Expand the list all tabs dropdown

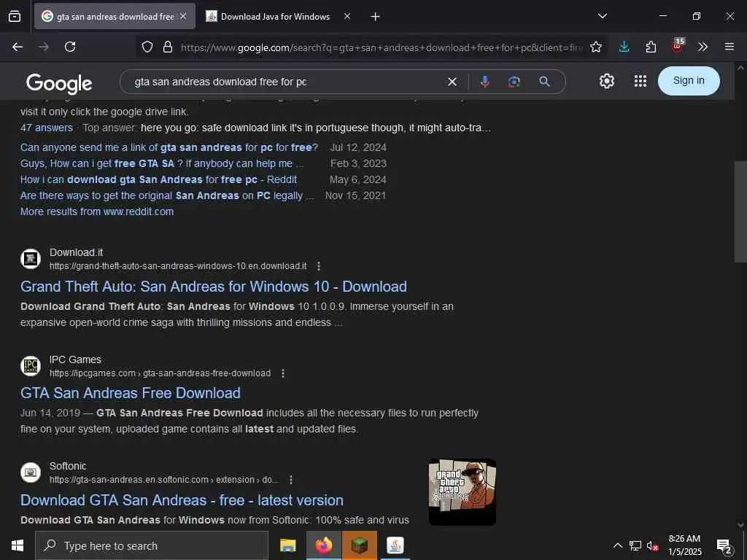(x=603, y=16)
